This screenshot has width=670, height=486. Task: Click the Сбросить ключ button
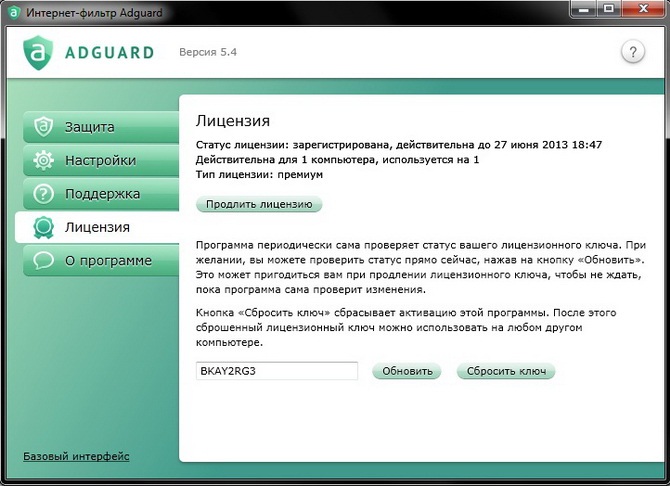(506, 371)
